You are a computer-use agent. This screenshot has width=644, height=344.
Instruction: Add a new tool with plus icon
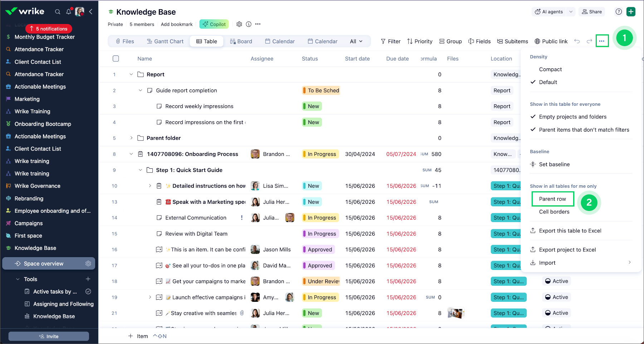click(88, 279)
